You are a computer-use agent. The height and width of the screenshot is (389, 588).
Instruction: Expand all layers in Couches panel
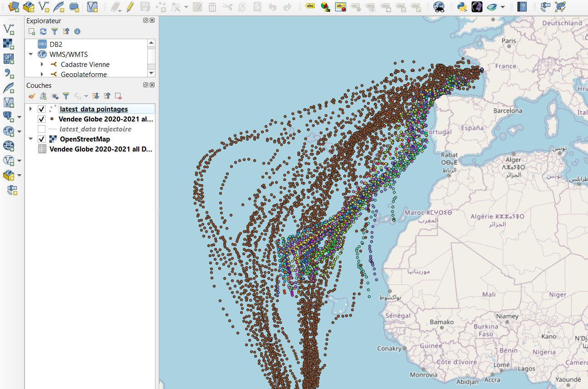pyautogui.click(x=95, y=96)
